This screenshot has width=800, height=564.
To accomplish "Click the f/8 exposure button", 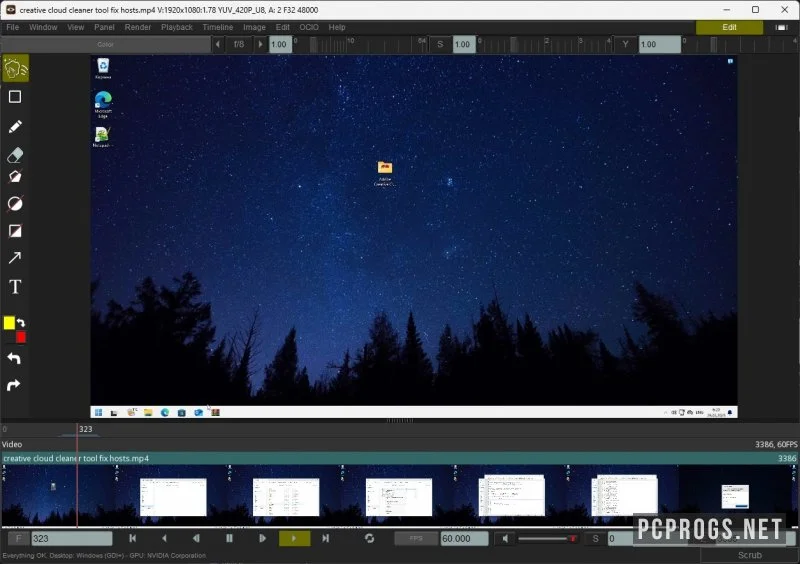I will click(x=239, y=44).
